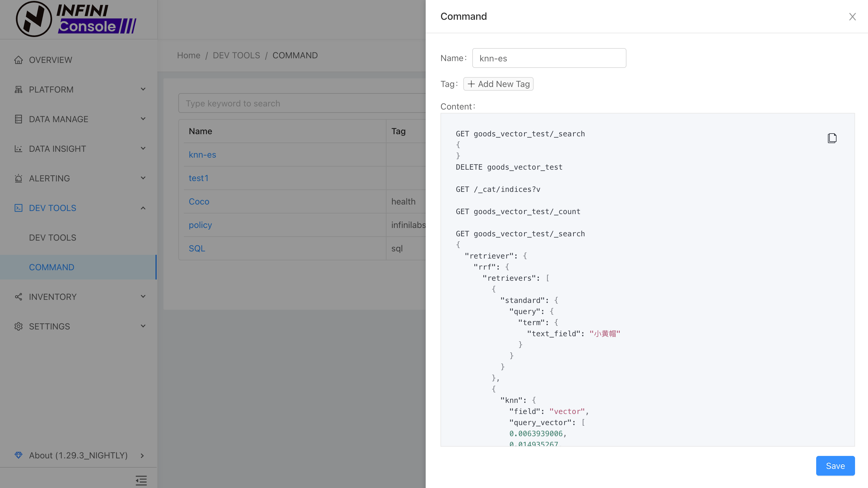868x488 pixels.
Task: Click the Settings gear icon
Action: point(19,327)
